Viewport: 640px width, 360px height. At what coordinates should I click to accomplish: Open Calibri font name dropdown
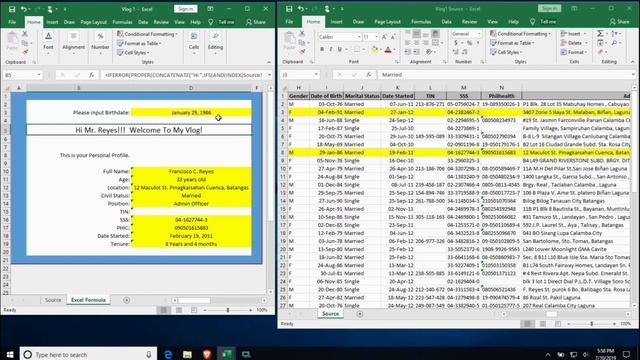(x=359, y=37)
